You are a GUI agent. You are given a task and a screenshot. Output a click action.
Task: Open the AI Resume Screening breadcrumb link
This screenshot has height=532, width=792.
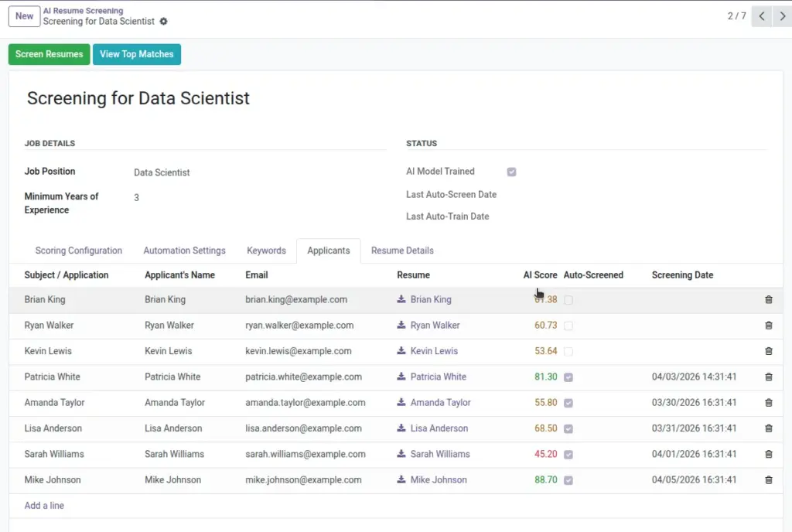point(83,11)
